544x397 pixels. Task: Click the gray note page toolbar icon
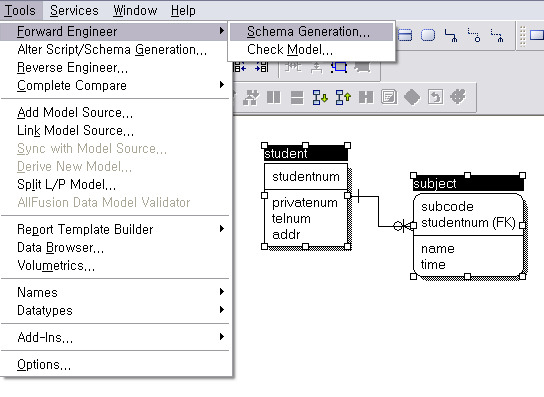[x=389, y=97]
